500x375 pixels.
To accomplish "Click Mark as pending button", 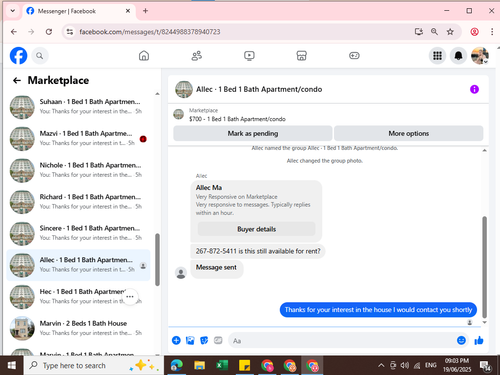I will click(x=253, y=133).
